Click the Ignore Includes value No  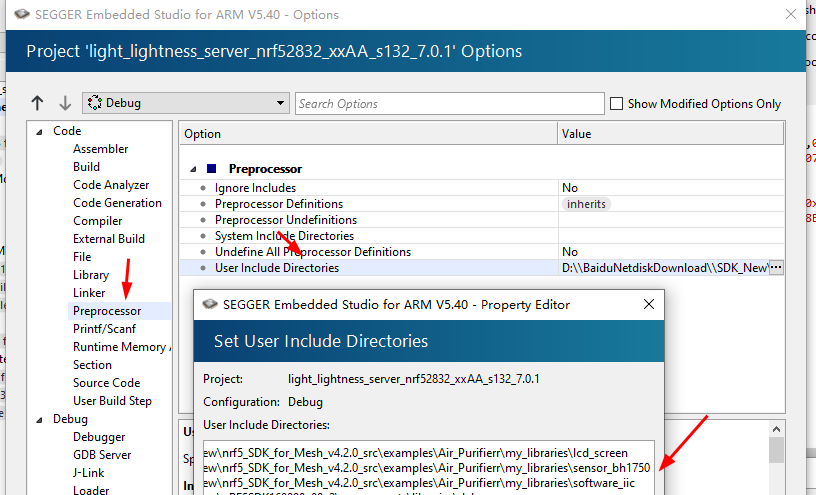[x=570, y=188]
